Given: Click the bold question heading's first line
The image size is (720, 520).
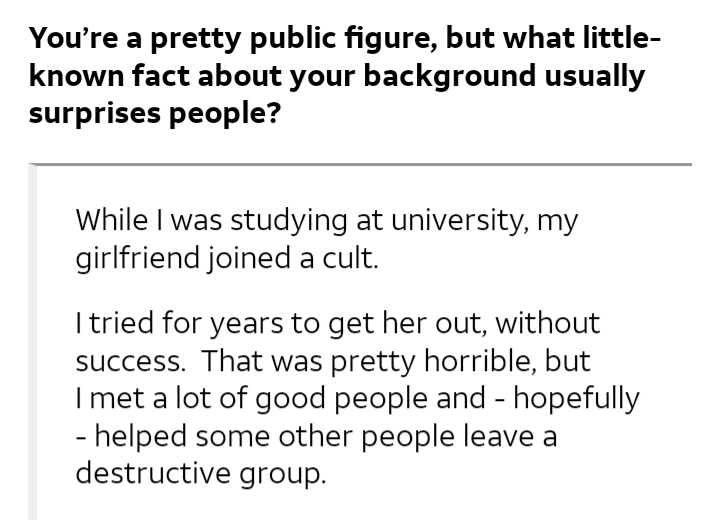Looking at the screenshot, I should (345, 39).
